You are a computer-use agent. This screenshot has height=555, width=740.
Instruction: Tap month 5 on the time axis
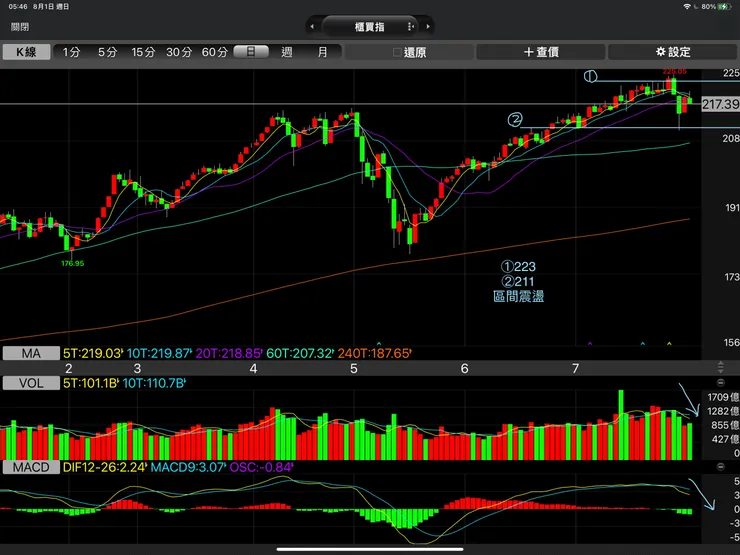click(354, 369)
